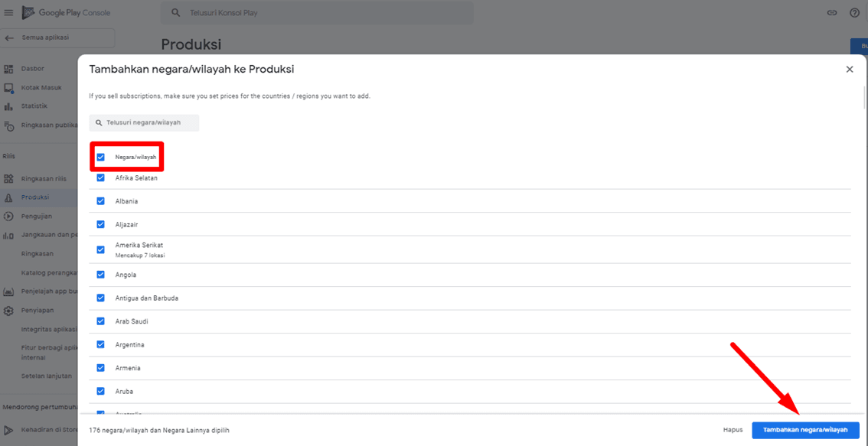Deselect the Amerika Serikat checkbox
Viewport: 868px width, 446px height.
pos(100,249)
